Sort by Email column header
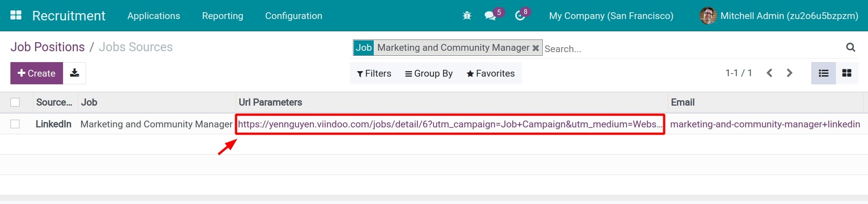Image resolution: width=868 pixels, height=204 pixels. [x=766, y=102]
